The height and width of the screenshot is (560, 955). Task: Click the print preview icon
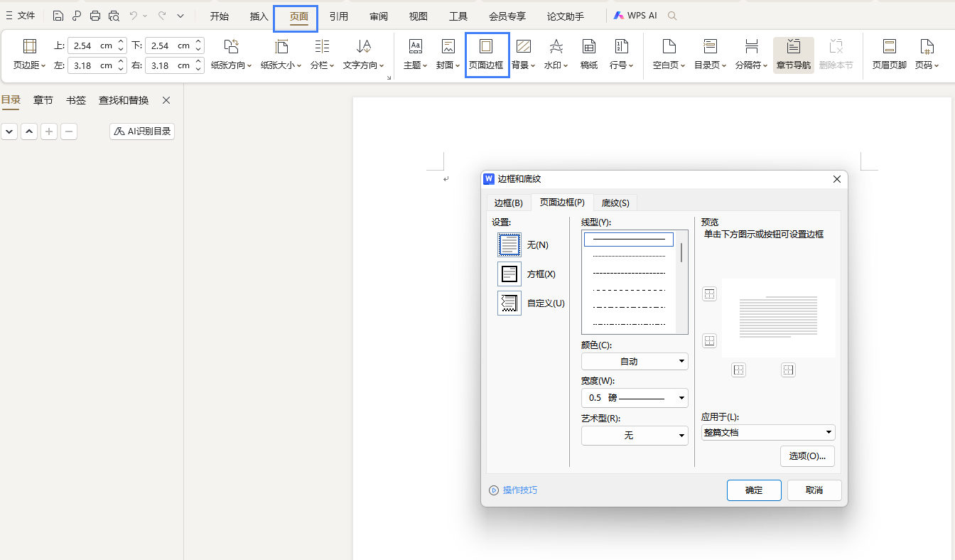point(114,16)
